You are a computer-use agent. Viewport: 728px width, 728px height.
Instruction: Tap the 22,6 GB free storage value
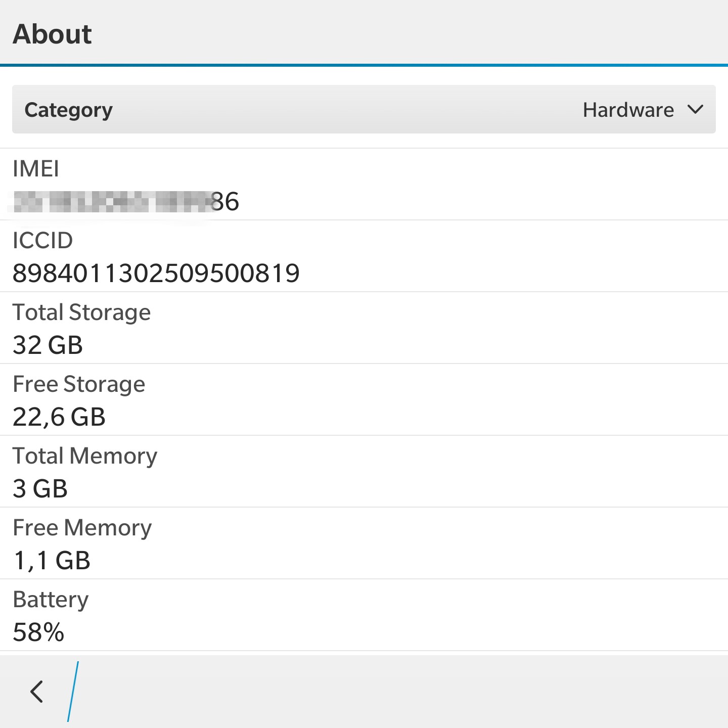tap(59, 417)
